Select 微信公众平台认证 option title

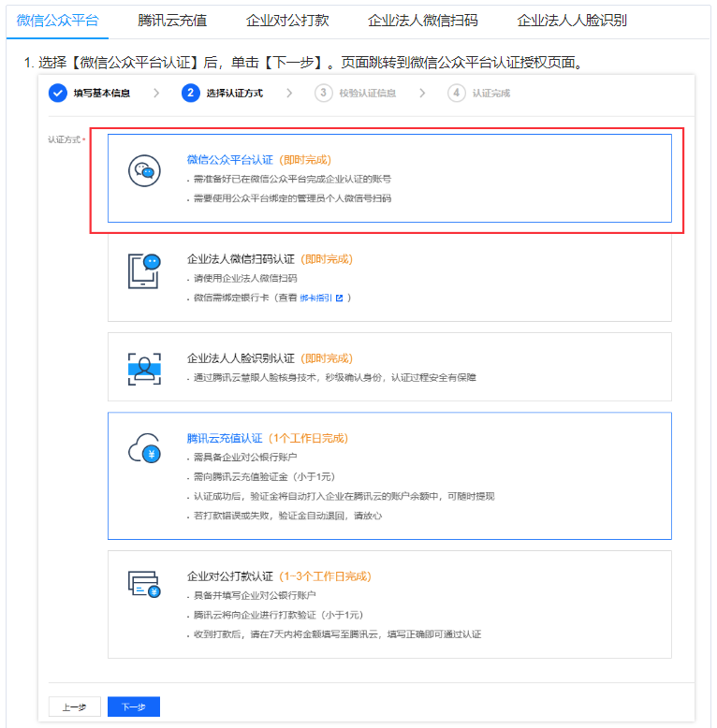(x=230, y=160)
